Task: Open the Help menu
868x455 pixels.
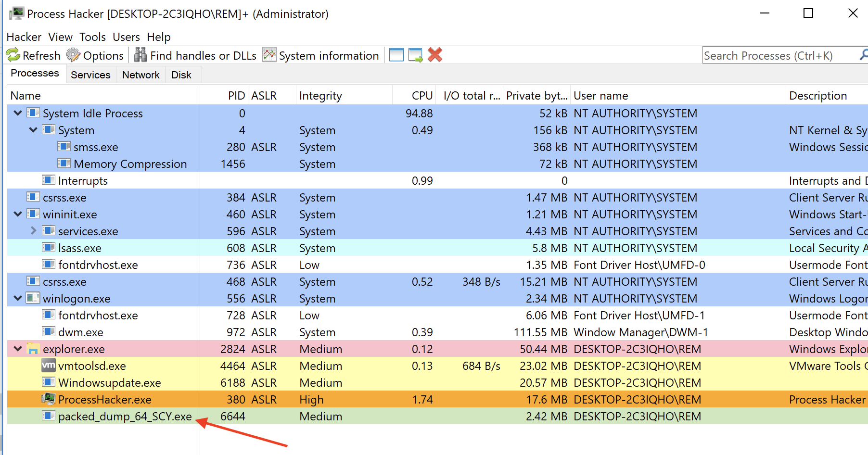Action: (x=159, y=37)
